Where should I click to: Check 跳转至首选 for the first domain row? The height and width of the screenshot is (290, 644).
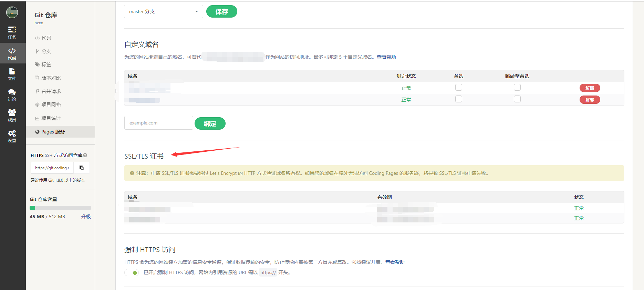pyautogui.click(x=517, y=88)
